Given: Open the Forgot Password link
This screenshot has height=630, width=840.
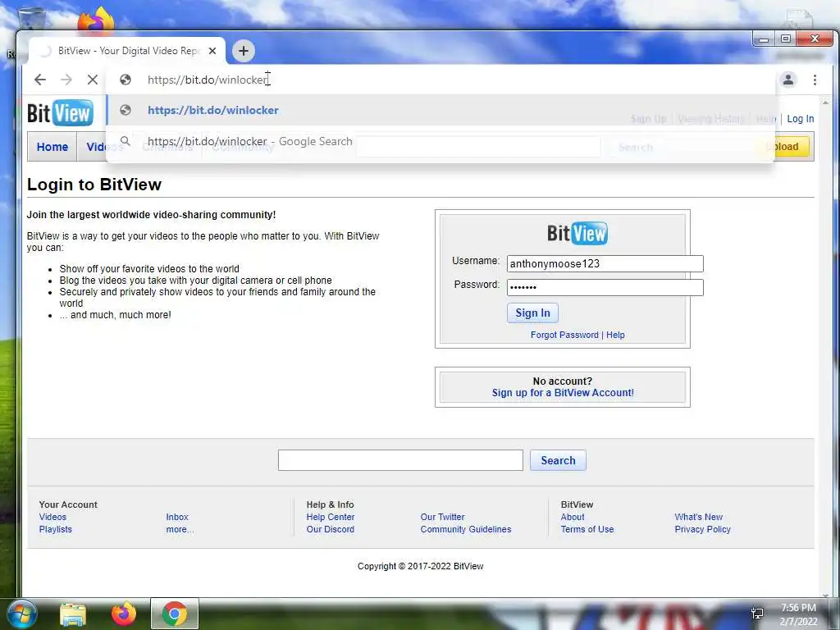Looking at the screenshot, I should (x=564, y=335).
